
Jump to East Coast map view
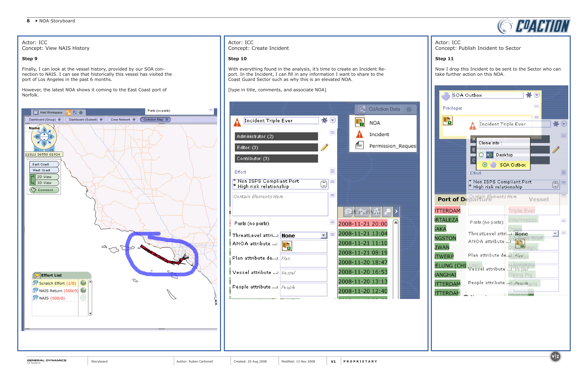click(44, 164)
